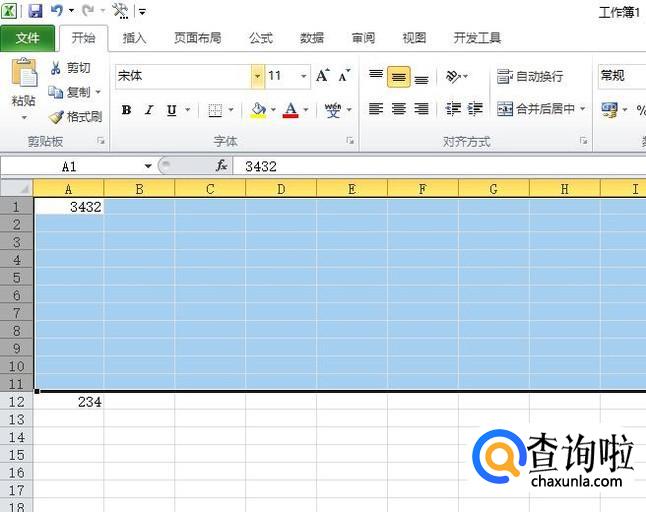Open the font group dialog launcher
The height and width of the screenshot is (512, 646).
tap(350, 141)
